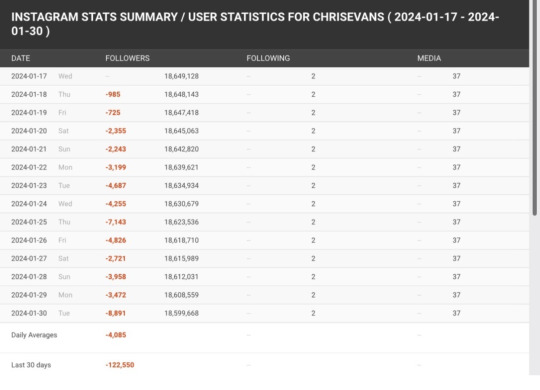Click the Instagram Stats Summary title
This screenshot has height=390, width=540.
(x=255, y=24)
